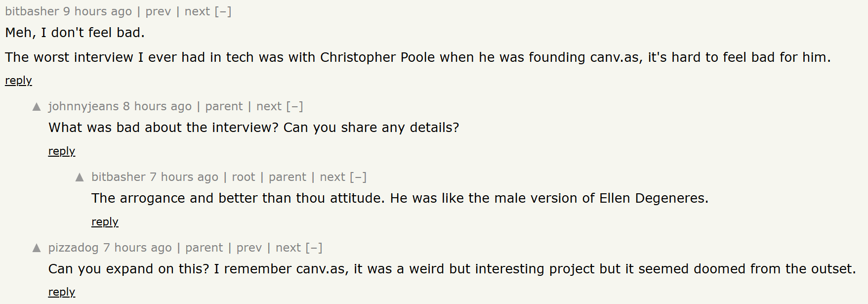
Task: Collapse johnnyjeans' comment with [–] toggle
Action: 294,106
